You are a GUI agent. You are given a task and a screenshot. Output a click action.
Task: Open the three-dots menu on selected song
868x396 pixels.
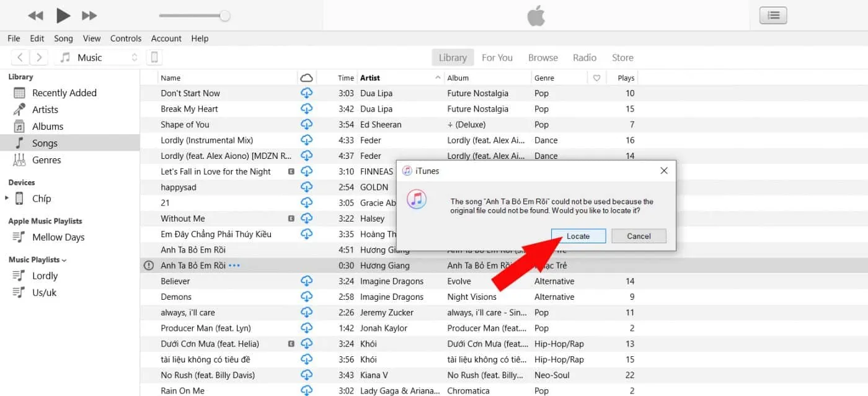(234, 266)
